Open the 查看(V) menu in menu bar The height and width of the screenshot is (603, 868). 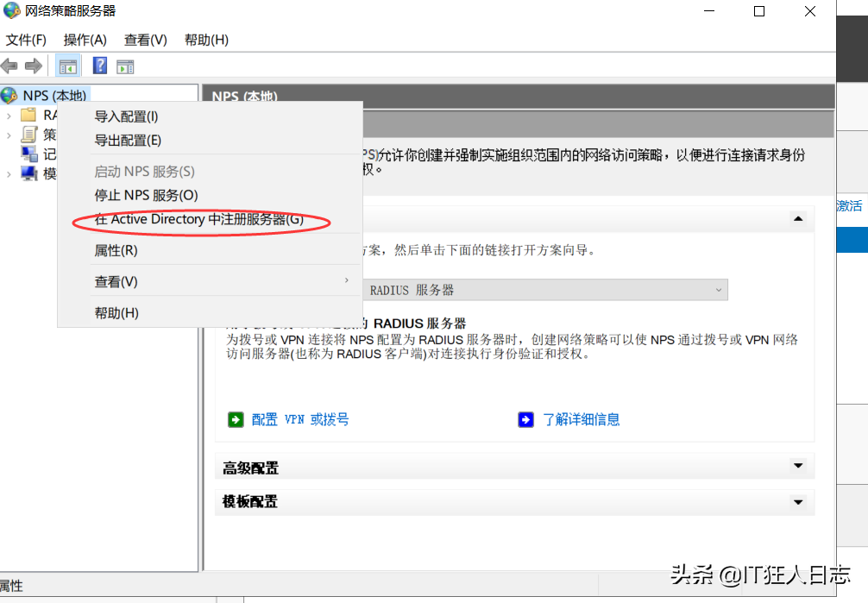coord(146,40)
